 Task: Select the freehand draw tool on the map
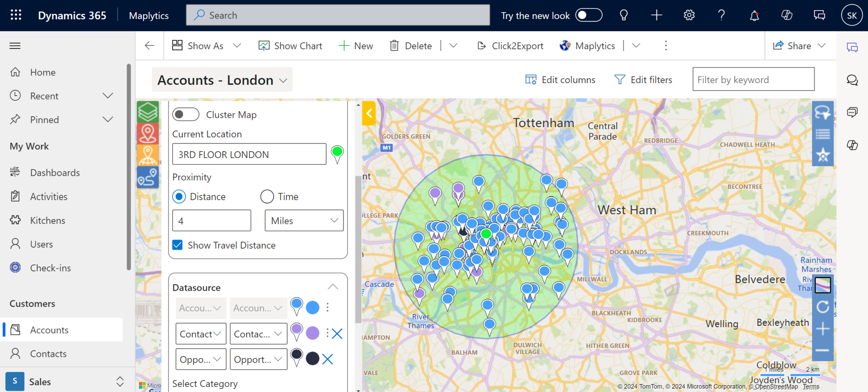823,113
